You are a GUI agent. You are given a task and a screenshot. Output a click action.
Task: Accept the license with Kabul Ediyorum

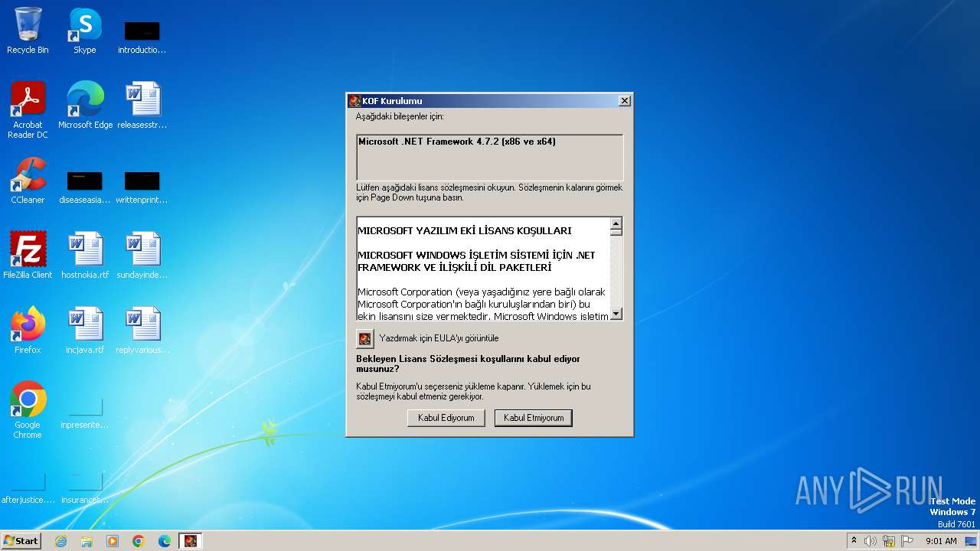[446, 418]
